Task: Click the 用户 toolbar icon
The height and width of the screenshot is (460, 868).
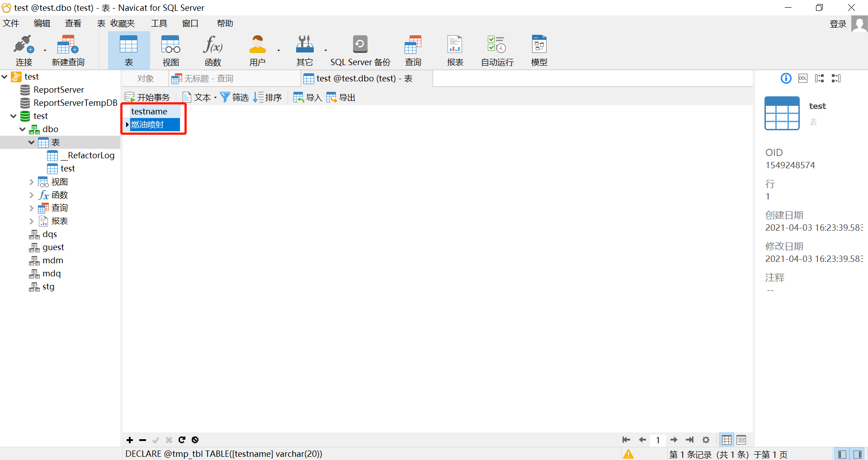Action: click(257, 50)
